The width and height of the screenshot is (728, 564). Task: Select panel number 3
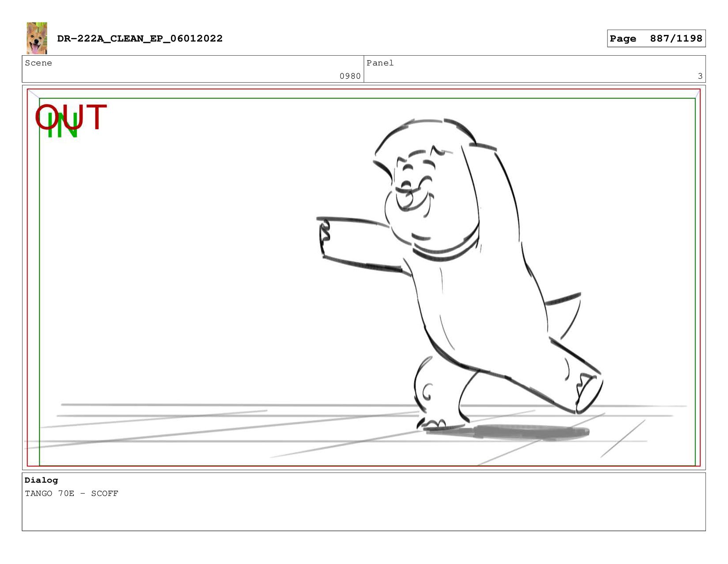700,76
